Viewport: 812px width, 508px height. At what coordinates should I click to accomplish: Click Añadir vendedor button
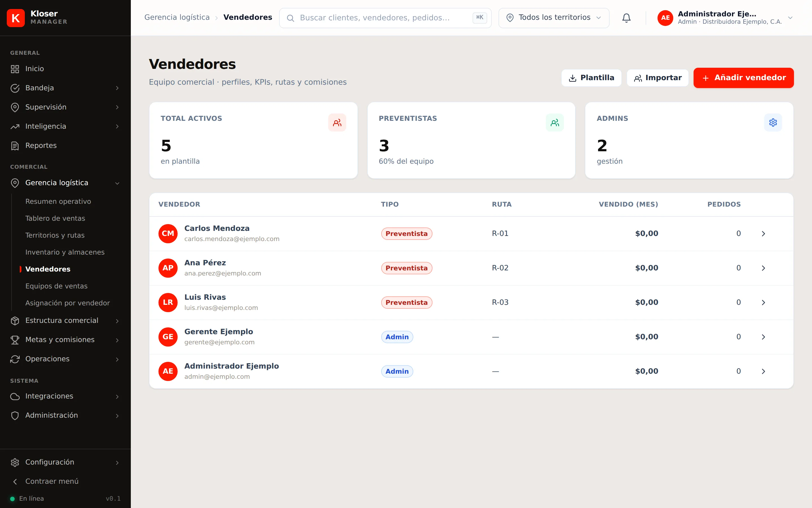[743, 78]
